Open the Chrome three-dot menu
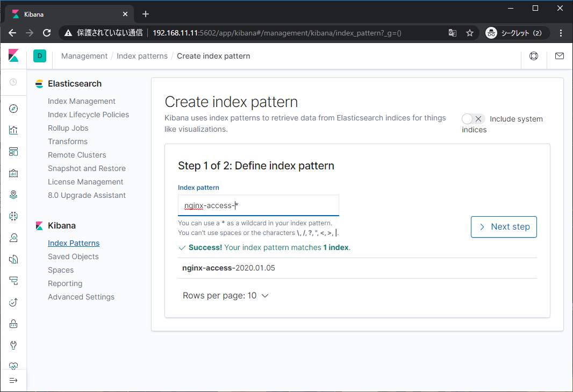The height and width of the screenshot is (392, 573). tap(561, 33)
